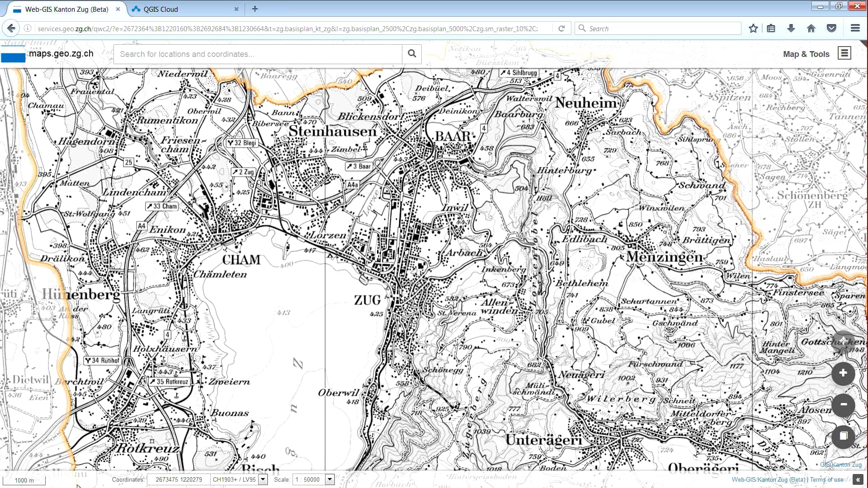Open the browser bookmarks list icon

(x=771, y=28)
